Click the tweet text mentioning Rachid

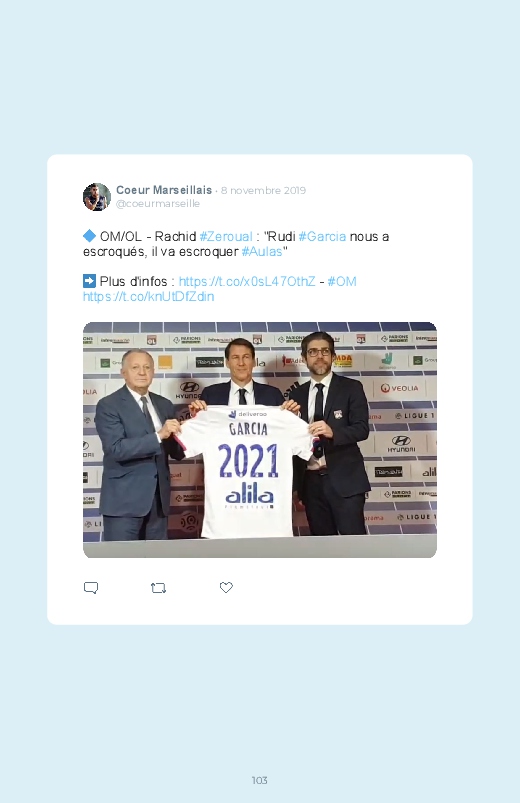(x=236, y=244)
